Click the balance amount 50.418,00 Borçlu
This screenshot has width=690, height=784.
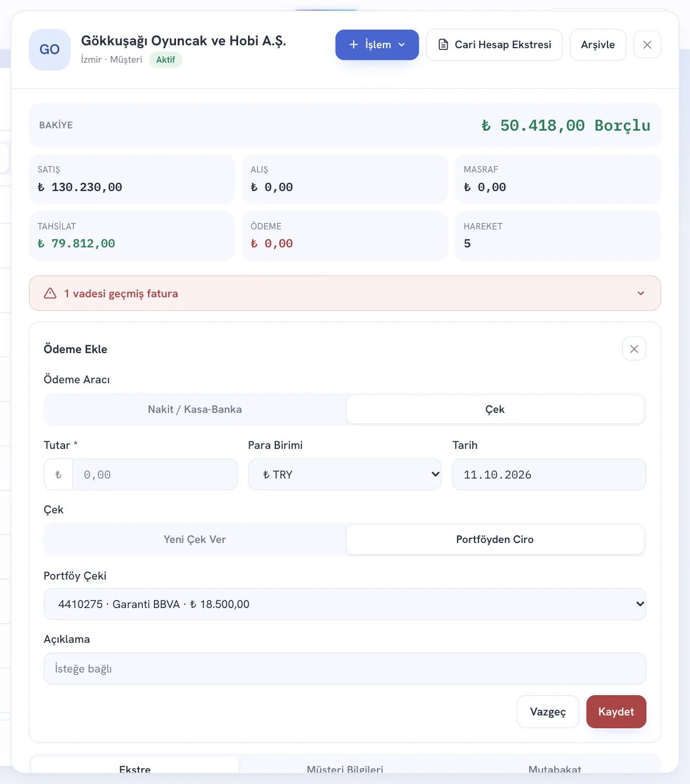coord(566,125)
